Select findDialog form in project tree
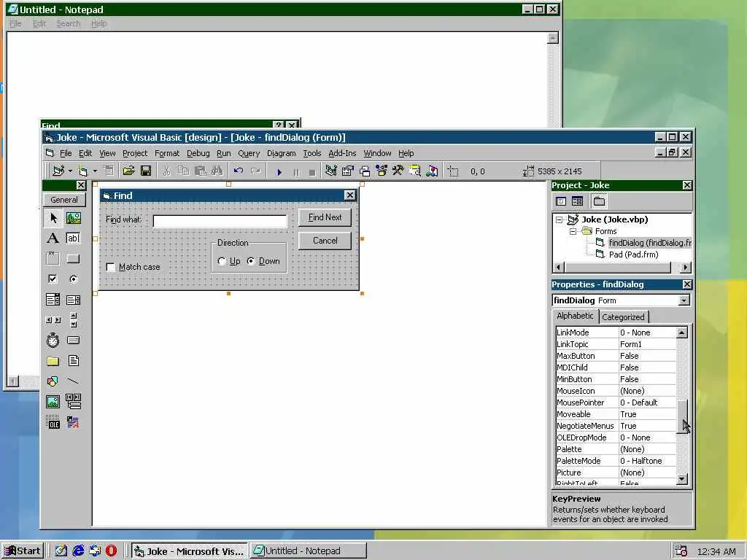Image resolution: width=747 pixels, height=560 pixels. (649, 243)
